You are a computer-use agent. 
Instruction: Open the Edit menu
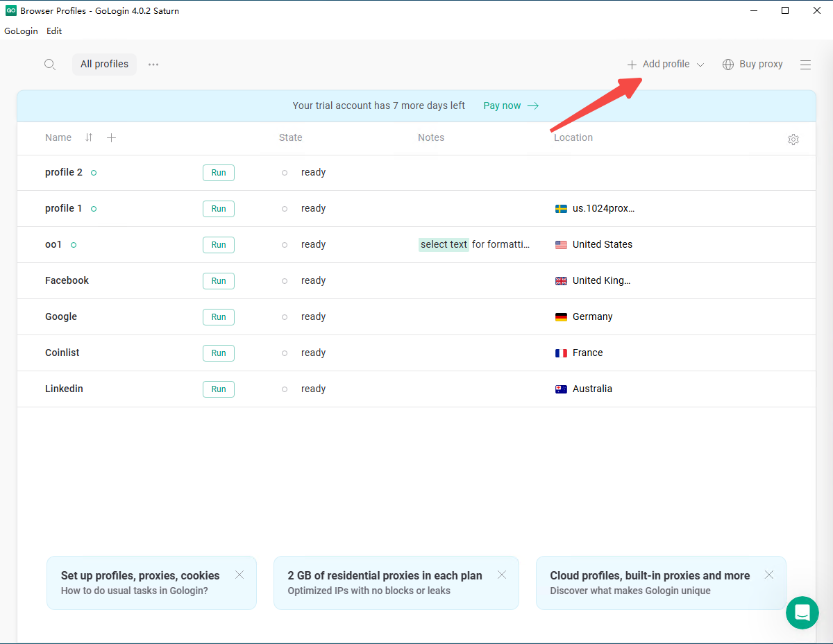click(x=54, y=31)
